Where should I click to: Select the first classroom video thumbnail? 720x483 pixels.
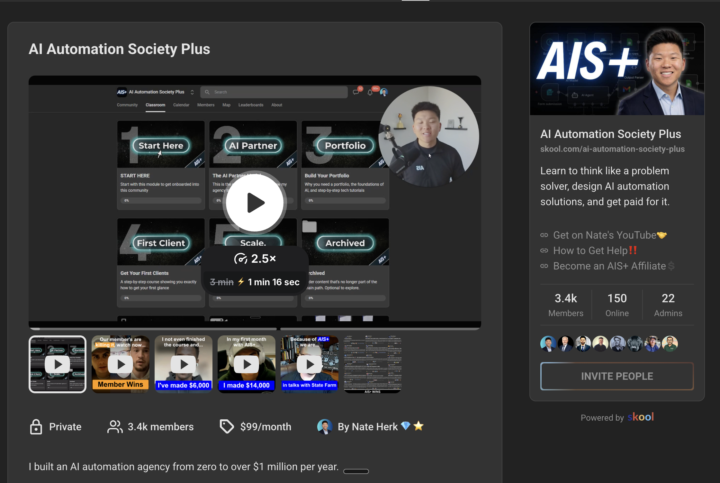57,364
